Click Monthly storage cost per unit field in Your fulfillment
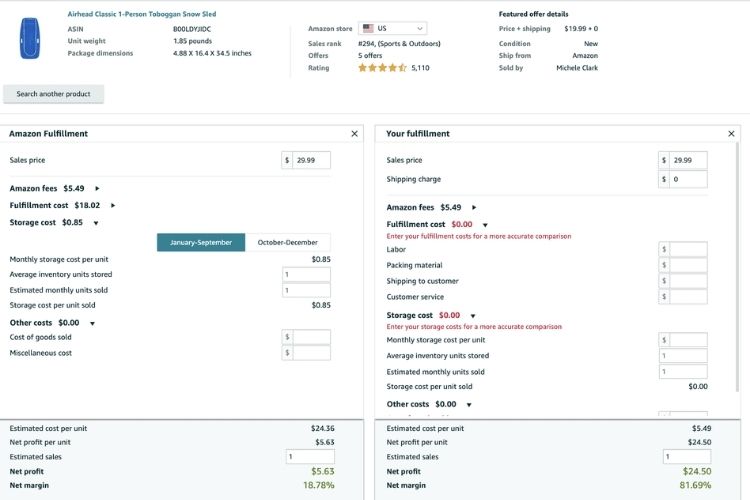 click(683, 340)
